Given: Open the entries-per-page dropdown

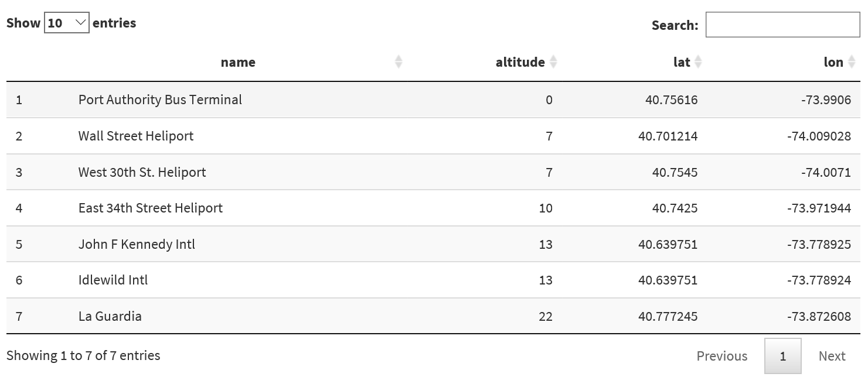Looking at the screenshot, I should click(67, 23).
